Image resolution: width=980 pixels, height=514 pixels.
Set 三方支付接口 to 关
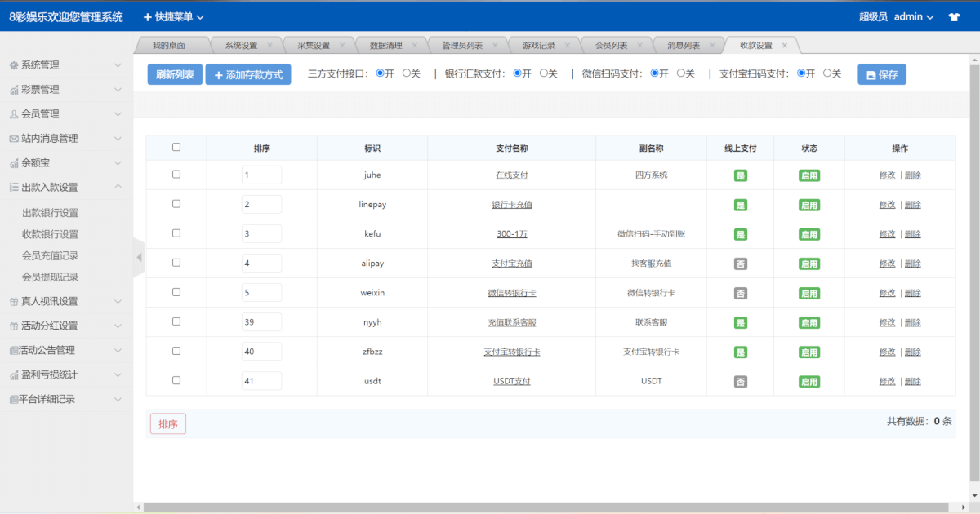click(x=406, y=73)
